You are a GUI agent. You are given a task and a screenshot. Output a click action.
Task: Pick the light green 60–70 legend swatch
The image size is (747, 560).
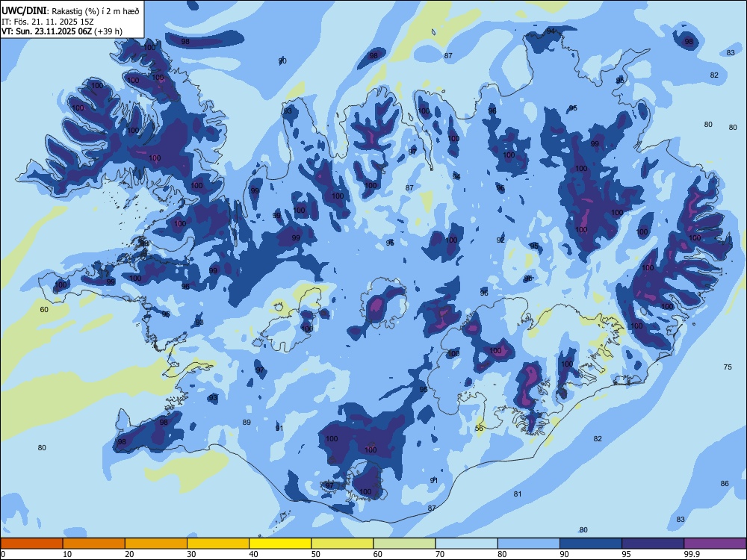pyautogui.click(x=404, y=544)
